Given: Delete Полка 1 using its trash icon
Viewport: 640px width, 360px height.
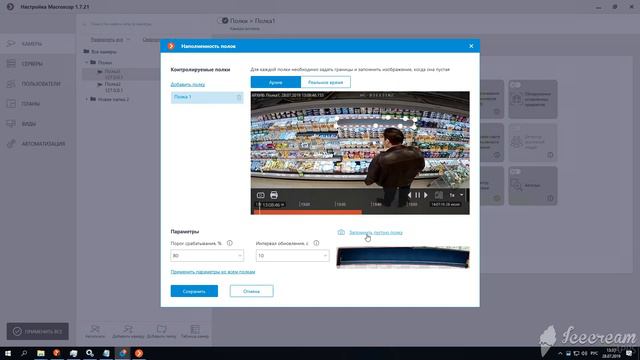Looking at the screenshot, I should pyautogui.click(x=239, y=97).
